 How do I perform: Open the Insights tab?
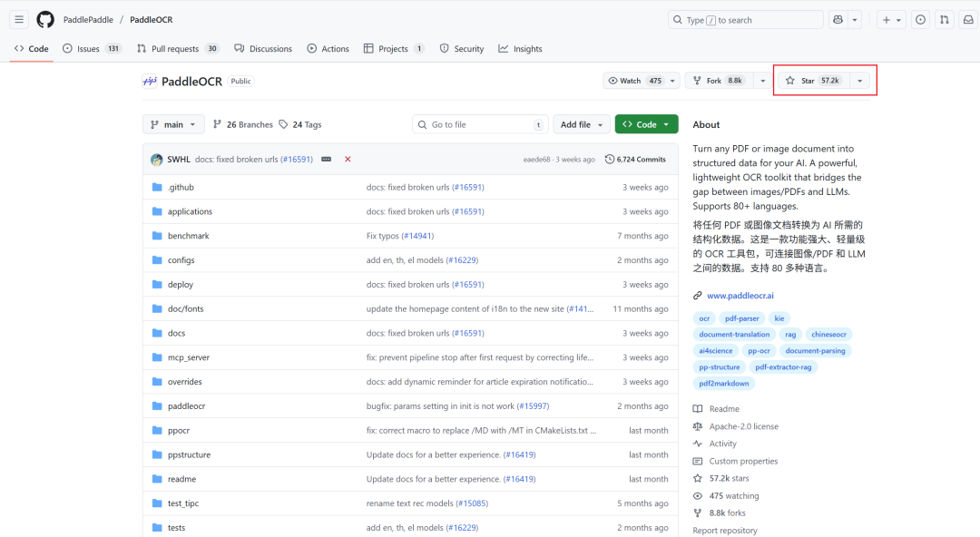(x=520, y=48)
